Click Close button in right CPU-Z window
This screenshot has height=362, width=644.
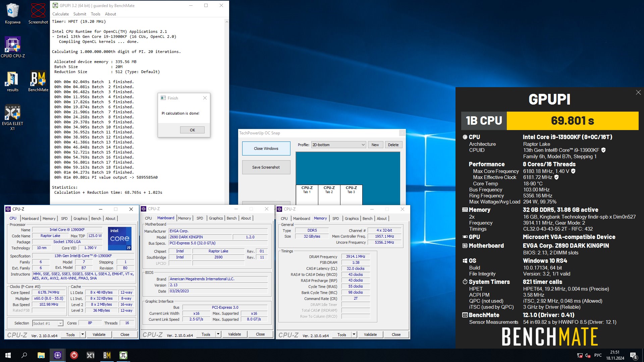pos(396,334)
